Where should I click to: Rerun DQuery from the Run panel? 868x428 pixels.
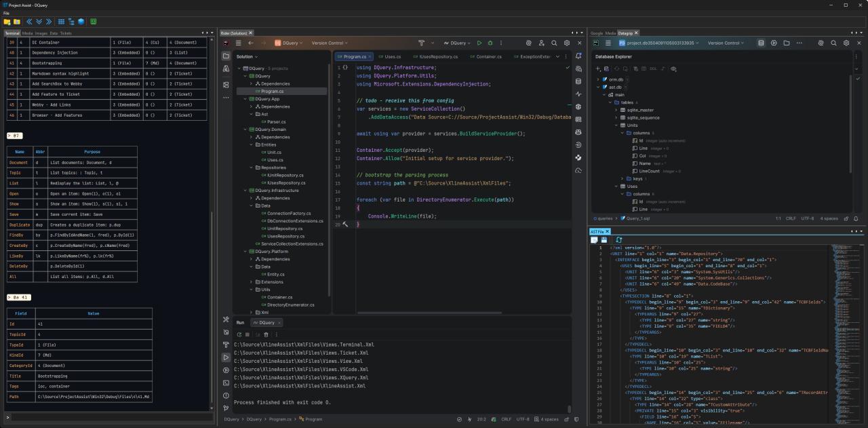(x=239, y=334)
